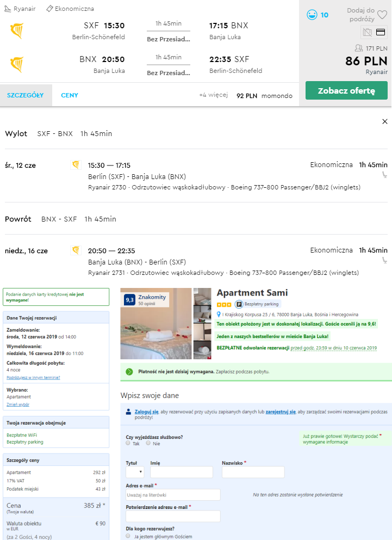Click the Ryanair plane icon at top
This screenshot has width=392, height=540.
point(8,9)
